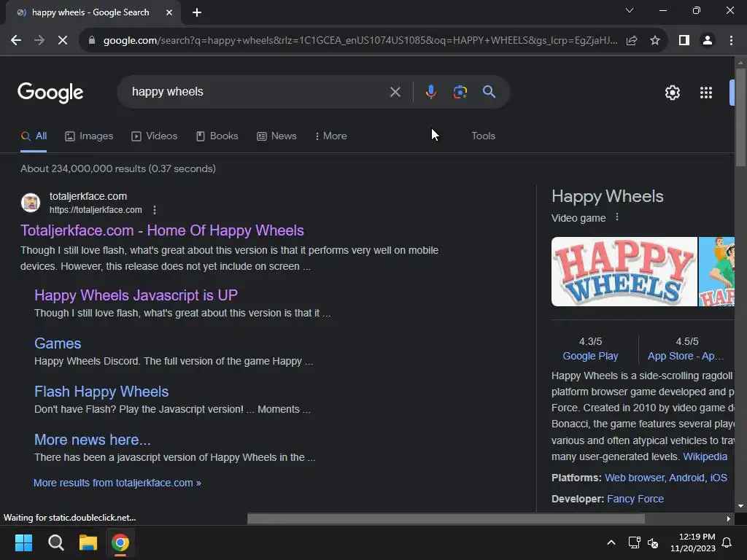Open Happy Wheels Javascript is UP link
The image size is (747, 560).
pyautogui.click(x=136, y=295)
